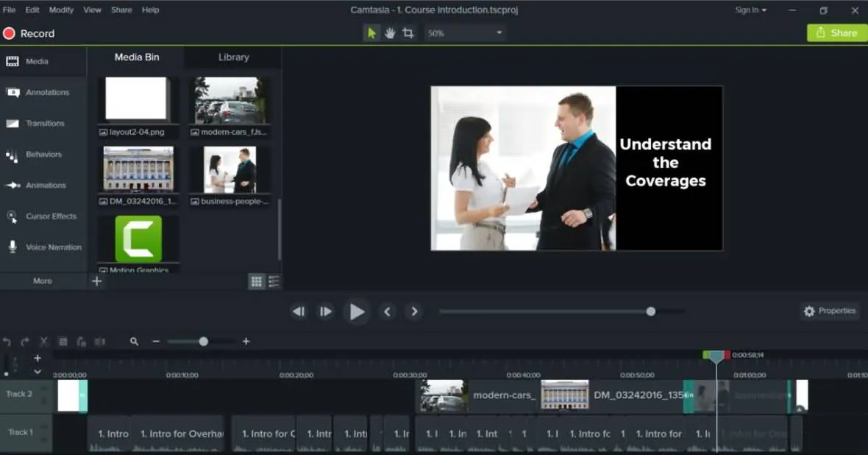This screenshot has width=868, height=455.
Task: Click the playback progress slider handle
Action: point(651,311)
